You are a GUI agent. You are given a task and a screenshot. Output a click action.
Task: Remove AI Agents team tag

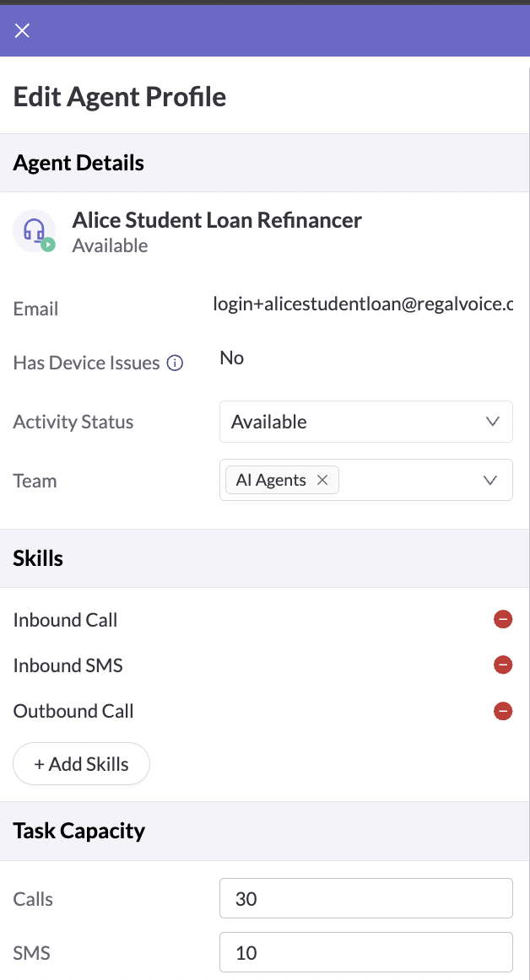[322, 480]
